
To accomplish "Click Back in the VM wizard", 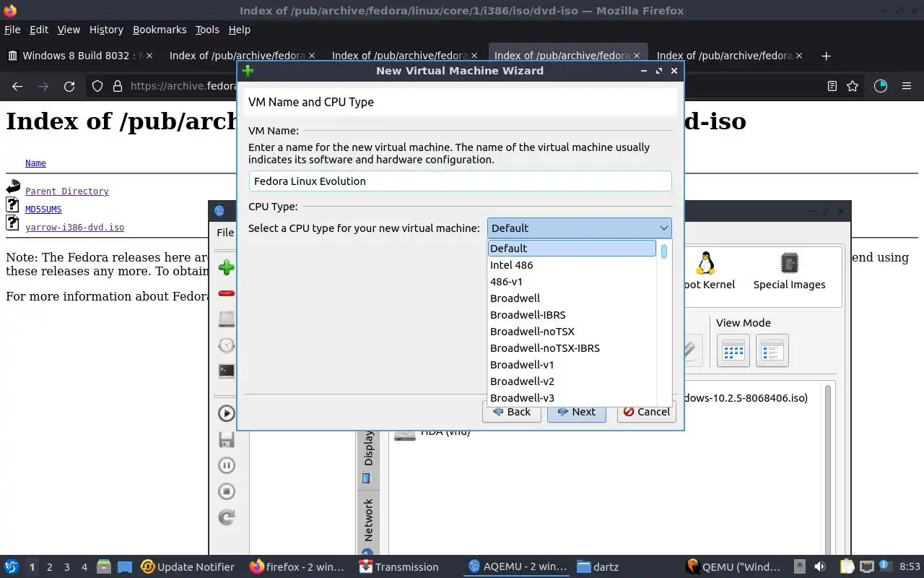I will 511,412.
